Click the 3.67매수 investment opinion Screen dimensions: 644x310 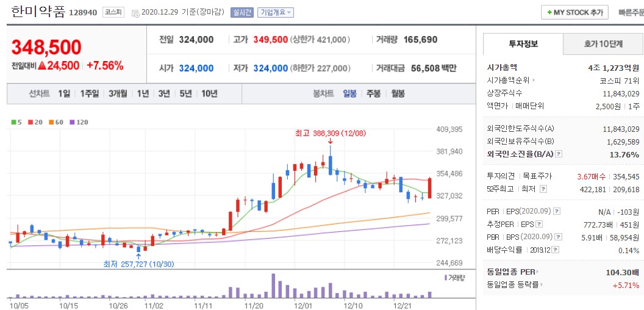pyautogui.click(x=591, y=176)
